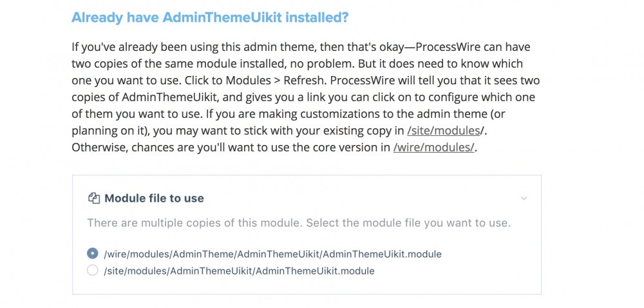Click the module copies icon beside "Module file to use"

point(94,198)
